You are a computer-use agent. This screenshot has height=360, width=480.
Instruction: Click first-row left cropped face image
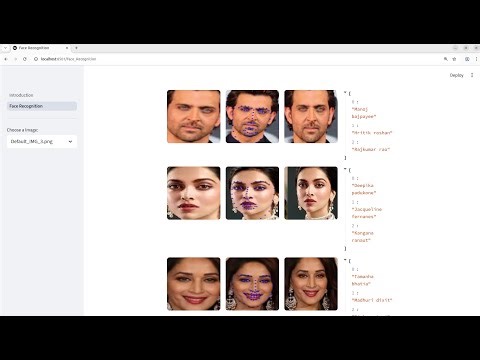click(194, 116)
